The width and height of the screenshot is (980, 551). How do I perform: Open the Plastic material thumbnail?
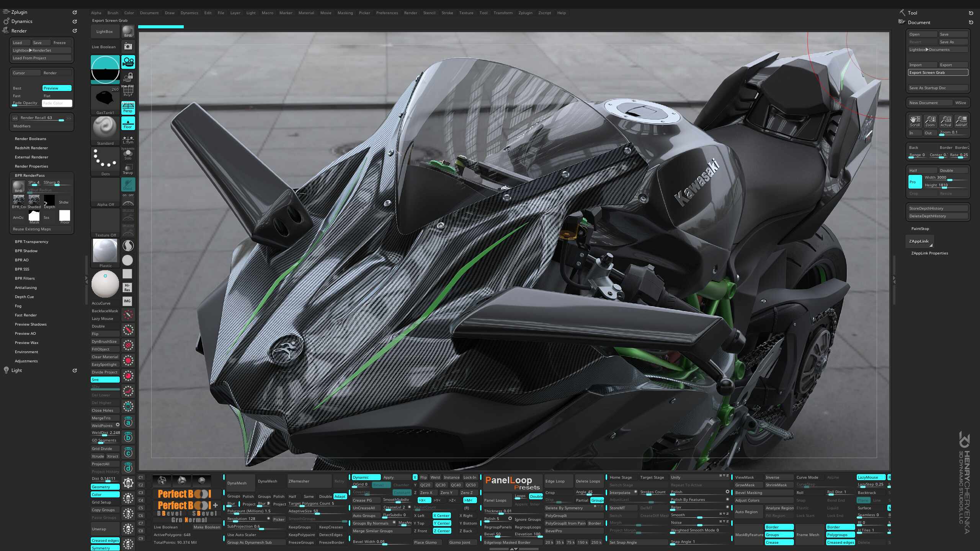coord(105,253)
